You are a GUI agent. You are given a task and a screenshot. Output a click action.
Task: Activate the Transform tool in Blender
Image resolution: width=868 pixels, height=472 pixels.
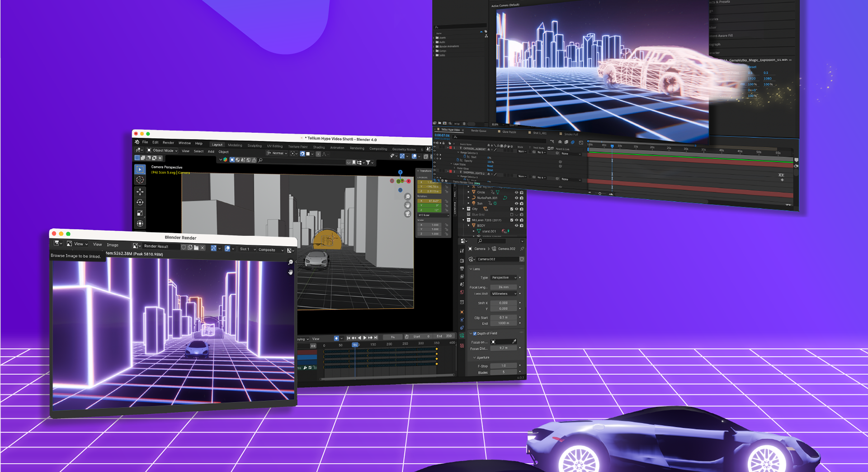(140, 224)
